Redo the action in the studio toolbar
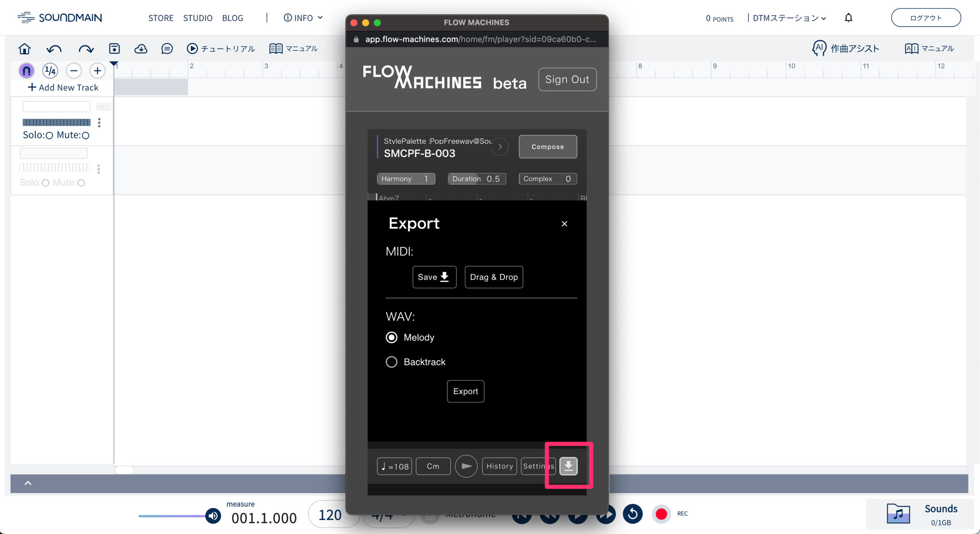The image size is (980, 534). [x=86, y=49]
